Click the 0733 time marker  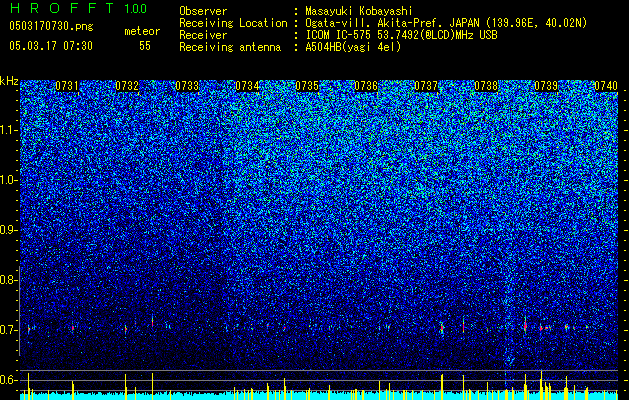[x=187, y=86]
